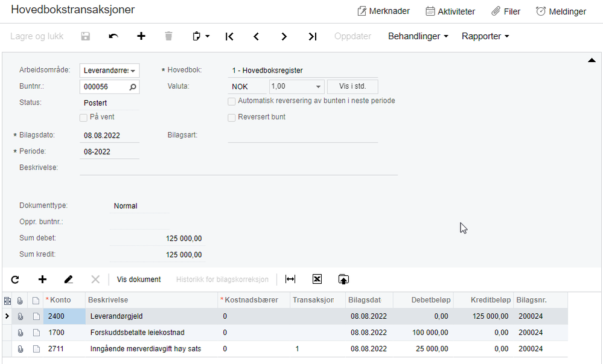Open Merknader notes panel
Screen dimensions: 603x364
[383, 11]
